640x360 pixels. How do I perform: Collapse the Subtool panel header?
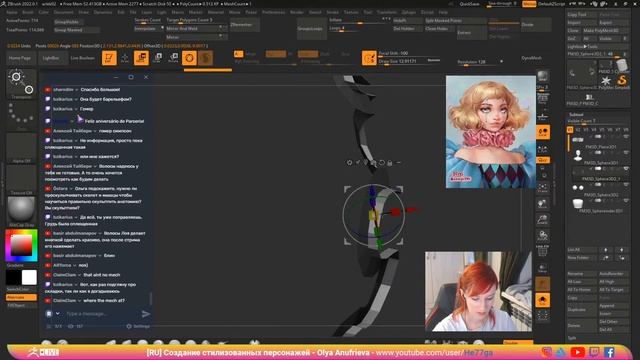click(x=576, y=115)
